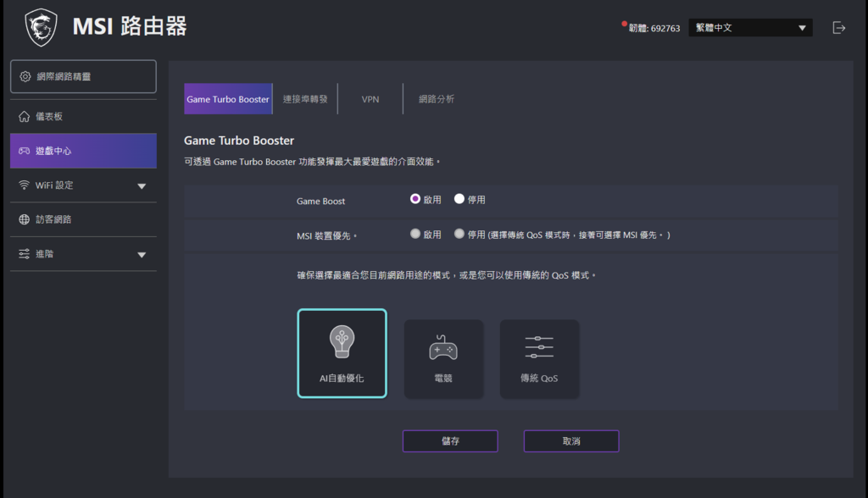The width and height of the screenshot is (868, 498).
Task: Select the AI自動優化 mode card
Action: click(x=342, y=353)
